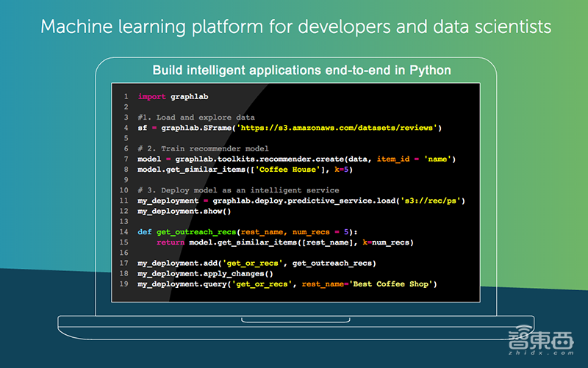Viewport: 588px width, 368px height.
Task: Click the 'Coffee House' string literal
Action: (284, 169)
